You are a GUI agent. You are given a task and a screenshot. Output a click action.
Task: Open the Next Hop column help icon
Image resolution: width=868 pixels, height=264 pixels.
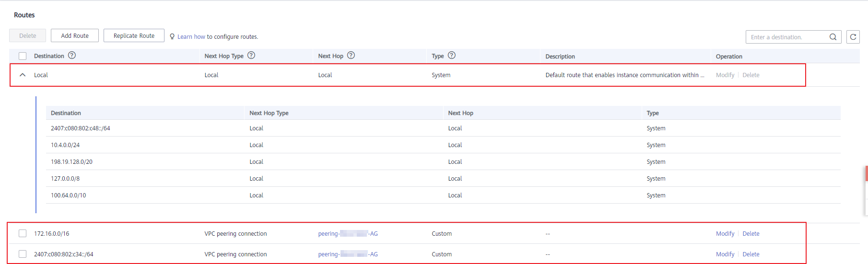click(x=351, y=56)
